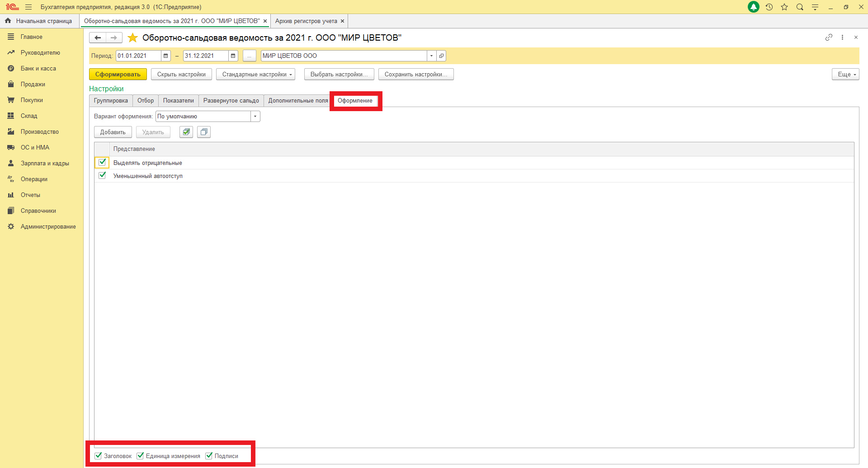Click the yellow star favorites icon
Image resolution: width=868 pixels, height=468 pixels.
click(x=132, y=38)
